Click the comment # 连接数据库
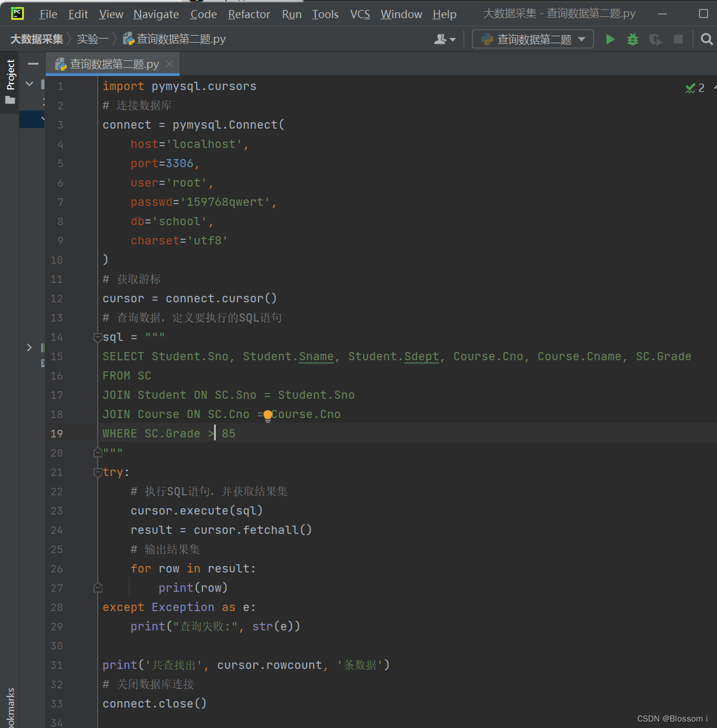This screenshot has height=728, width=717. pyautogui.click(x=137, y=105)
